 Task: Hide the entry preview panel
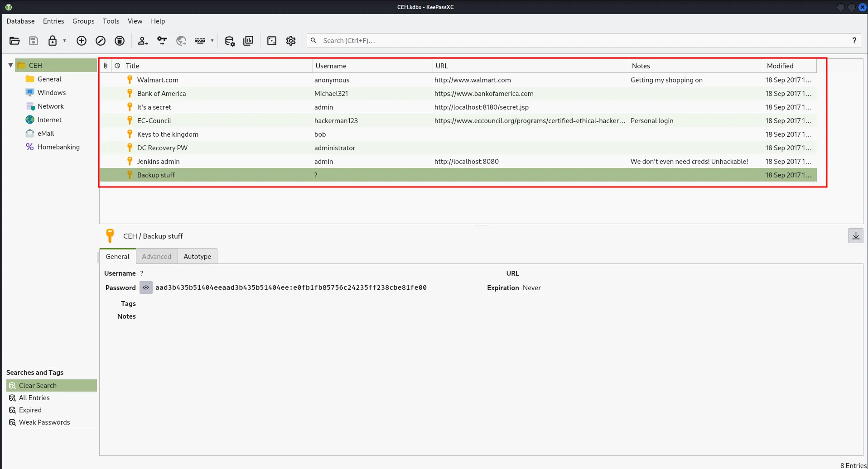(856, 236)
